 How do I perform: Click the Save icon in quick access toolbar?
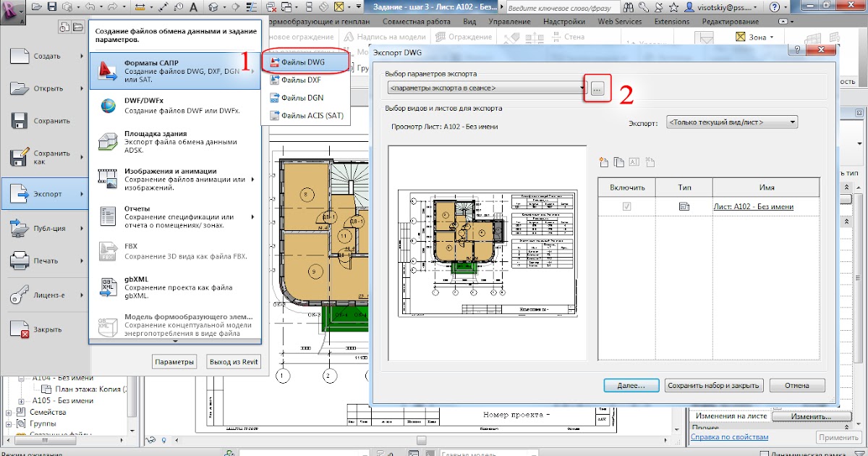(53, 8)
